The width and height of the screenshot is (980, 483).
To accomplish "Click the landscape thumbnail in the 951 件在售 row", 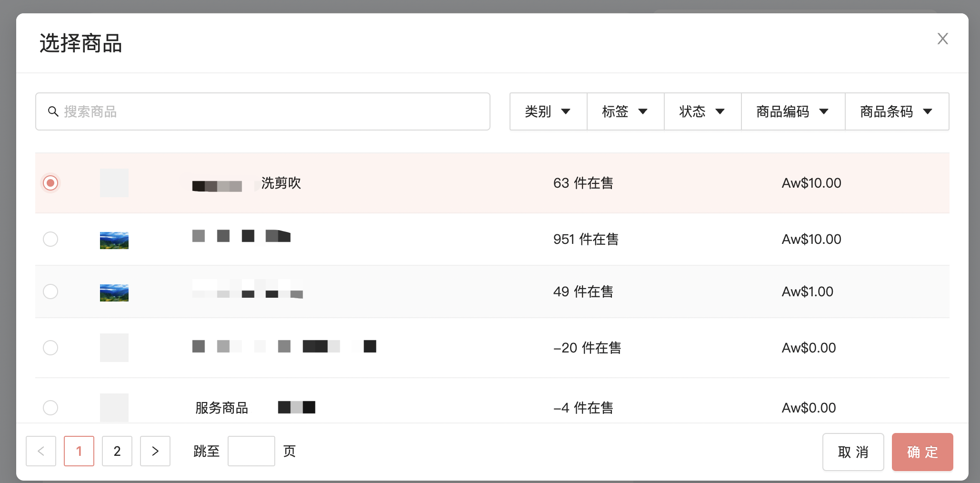I will pos(114,241).
